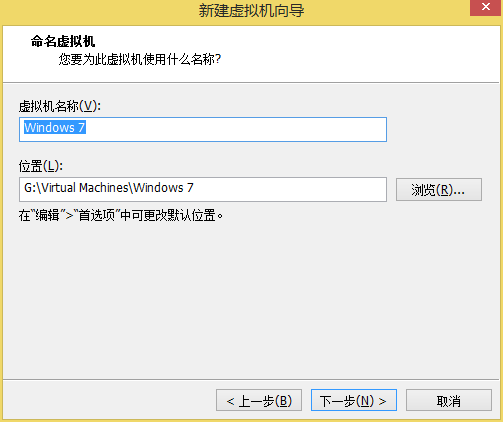Image resolution: width=503 pixels, height=422 pixels.
Task: Proceed with 下一步(N) button
Action: (354, 400)
